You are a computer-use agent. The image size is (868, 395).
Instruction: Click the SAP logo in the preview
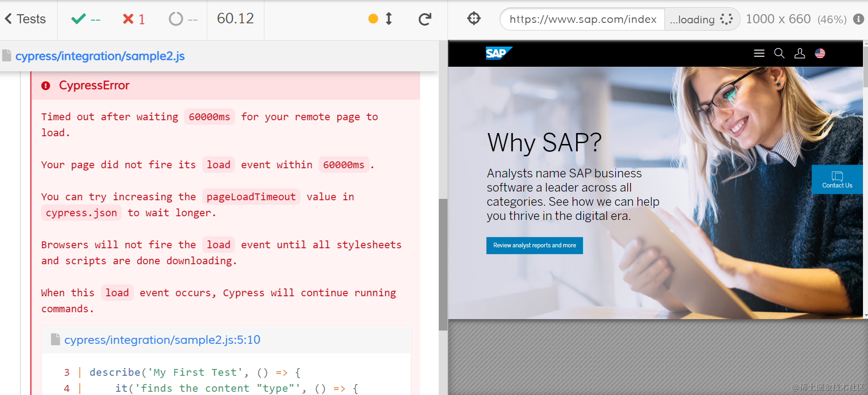point(499,53)
